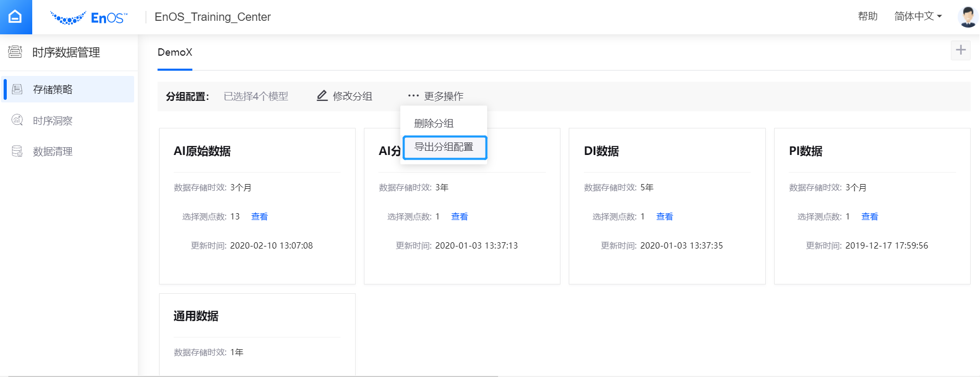Expand the 简体中文 language dropdown

coord(918,17)
